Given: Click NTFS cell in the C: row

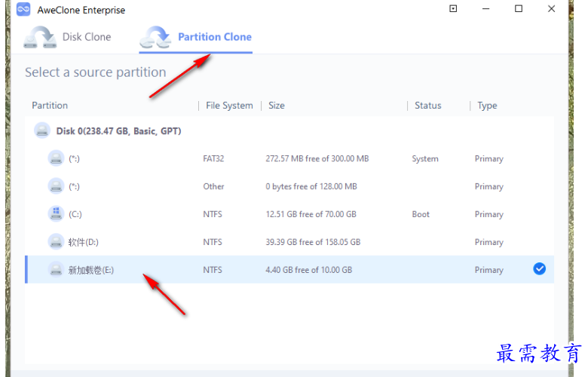Looking at the screenshot, I should [x=213, y=214].
